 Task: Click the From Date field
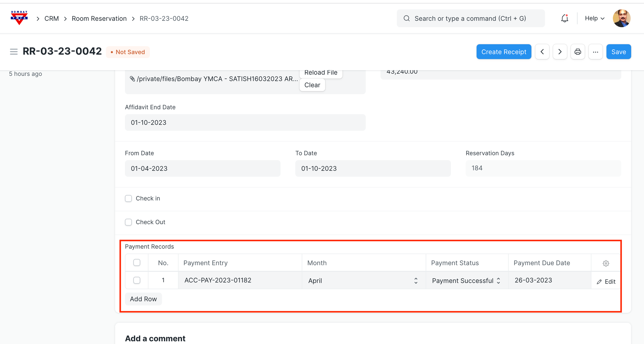coord(203,168)
